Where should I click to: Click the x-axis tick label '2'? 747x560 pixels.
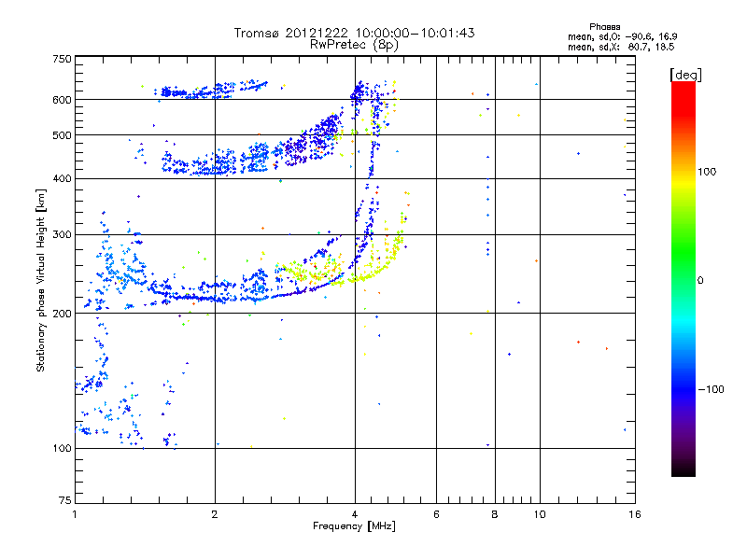(x=215, y=514)
